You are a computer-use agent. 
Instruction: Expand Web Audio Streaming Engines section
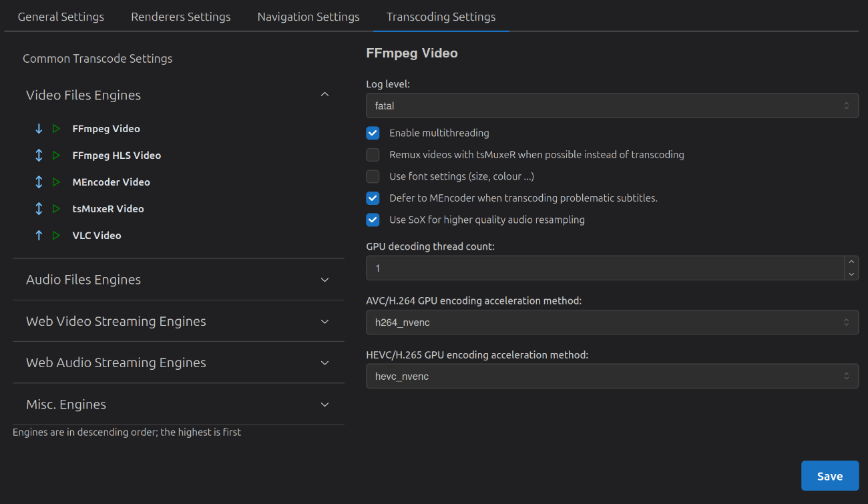click(x=178, y=362)
